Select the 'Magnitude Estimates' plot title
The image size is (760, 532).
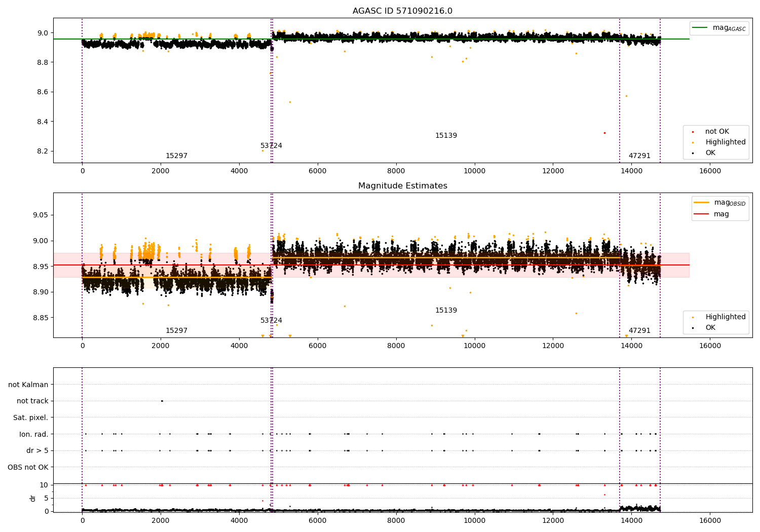click(402, 186)
